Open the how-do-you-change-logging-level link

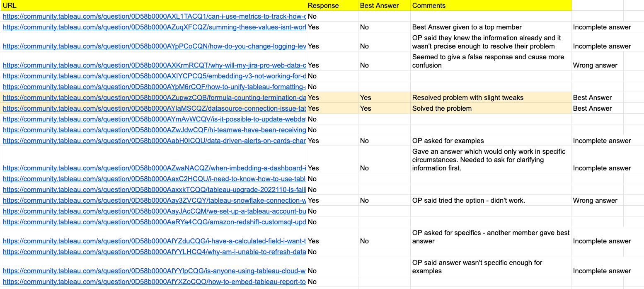point(154,46)
